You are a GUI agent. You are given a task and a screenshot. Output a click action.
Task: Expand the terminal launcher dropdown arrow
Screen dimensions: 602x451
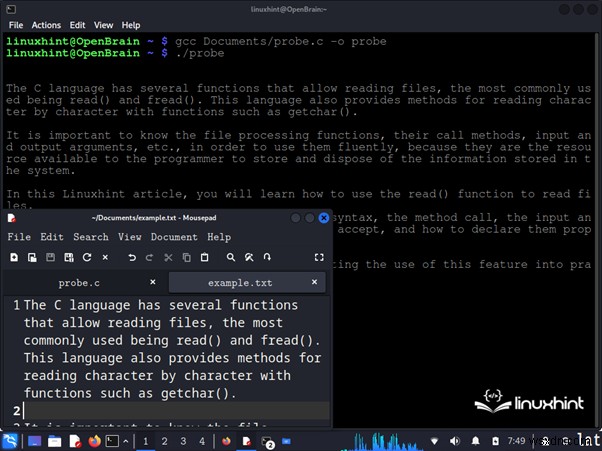[x=126, y=441]
